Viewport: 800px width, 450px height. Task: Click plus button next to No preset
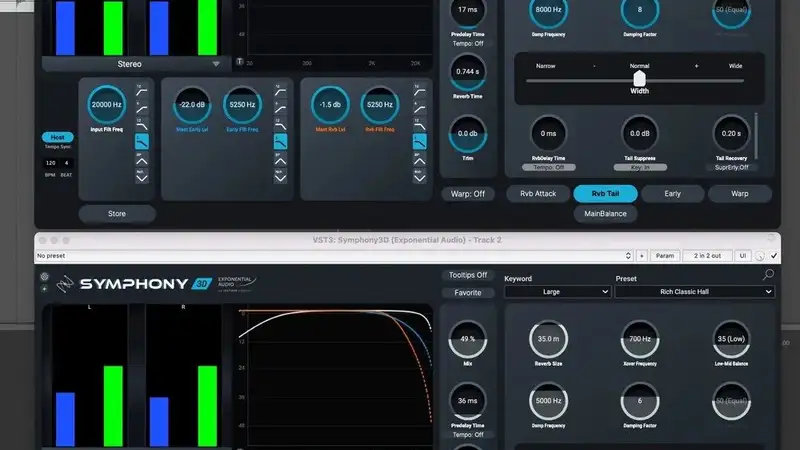click(642, 256)
